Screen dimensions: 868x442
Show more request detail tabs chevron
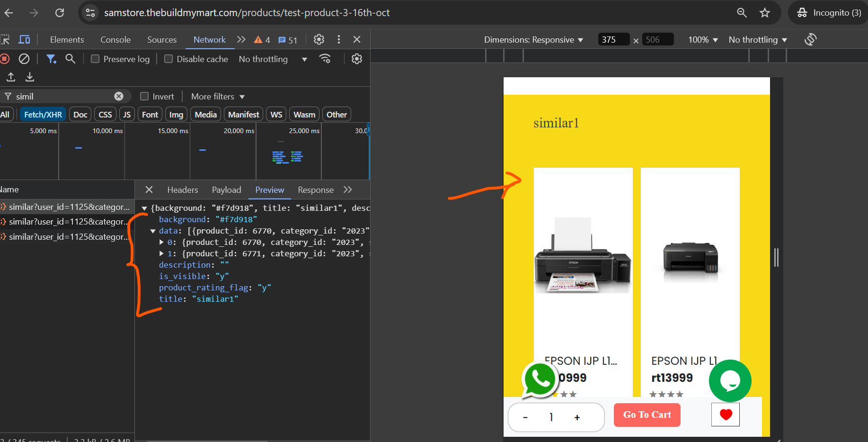point(348,189)
